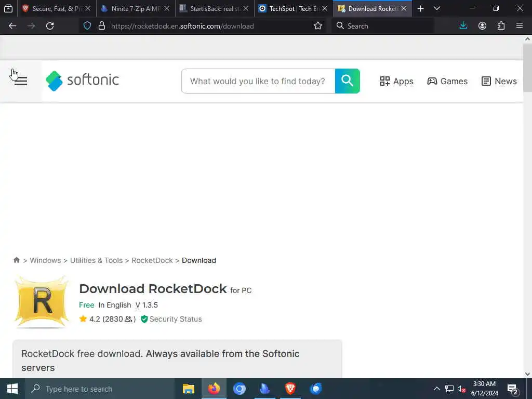
Task: Click the Free price label
Action: point(87,305)
